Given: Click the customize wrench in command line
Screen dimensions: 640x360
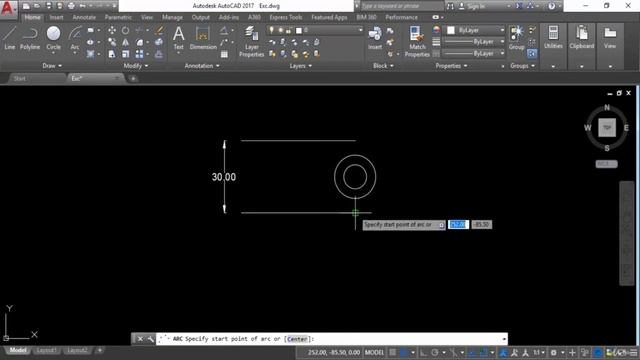Looking at the screenshot, I should point(150,339).
